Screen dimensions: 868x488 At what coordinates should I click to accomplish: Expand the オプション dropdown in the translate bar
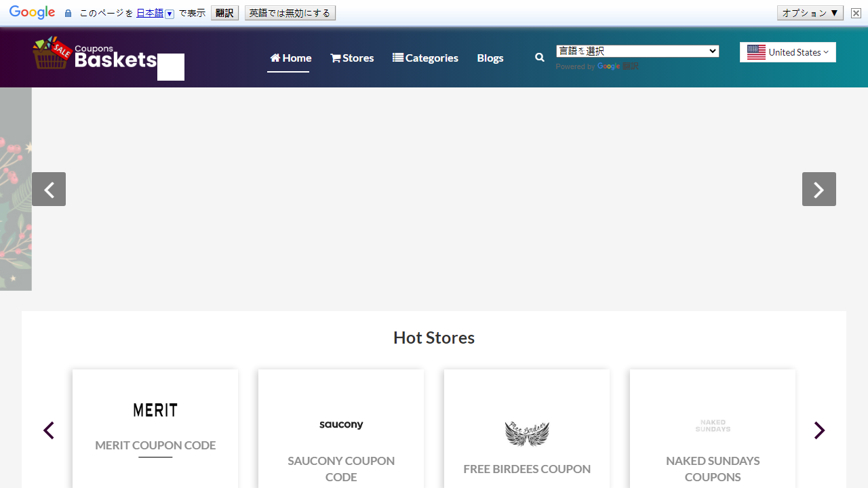coord(810,12)
